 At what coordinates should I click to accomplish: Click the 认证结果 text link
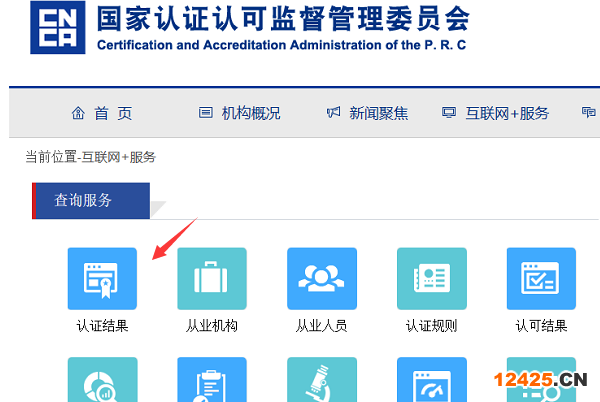pos(102,326)
